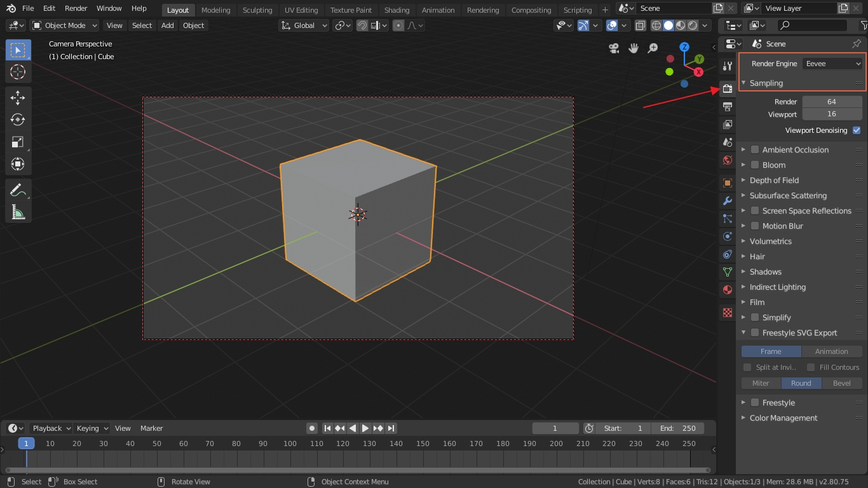Select the Rotate tool
This screenshot has width=868, height=488.
[18, 119]
